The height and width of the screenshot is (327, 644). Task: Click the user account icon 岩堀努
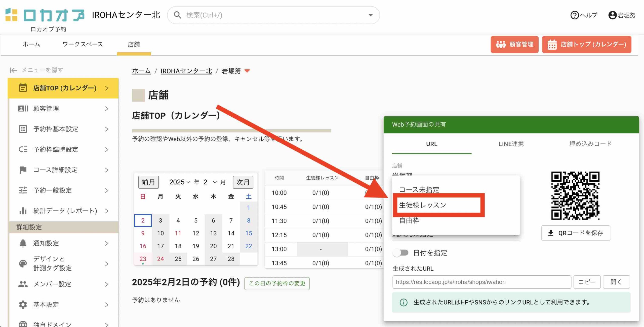[x=612, y=15]
